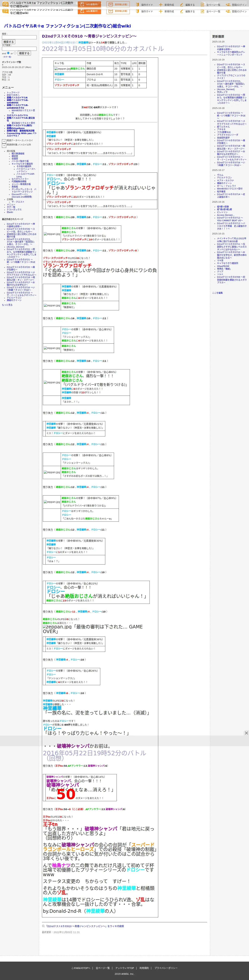Click スーパードラゴンボールヒーローズ orange link text
Viewport: 249px width, 980px height.
tap(99, 847)
